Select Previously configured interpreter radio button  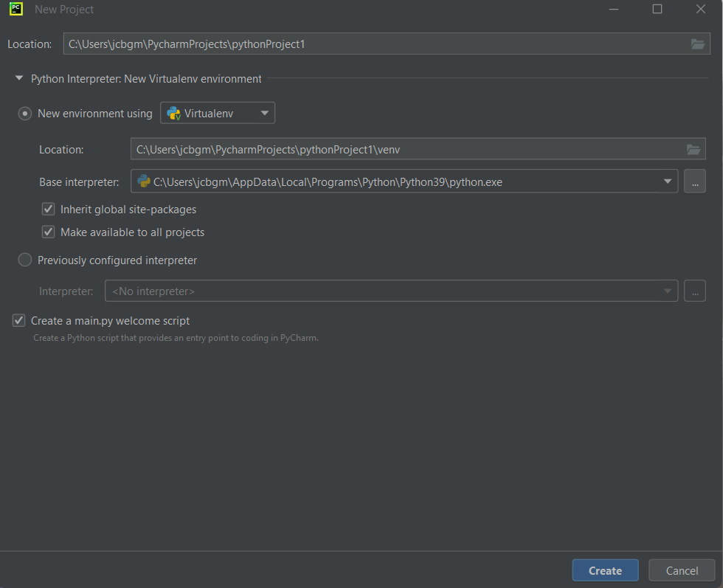click(25, 260)
